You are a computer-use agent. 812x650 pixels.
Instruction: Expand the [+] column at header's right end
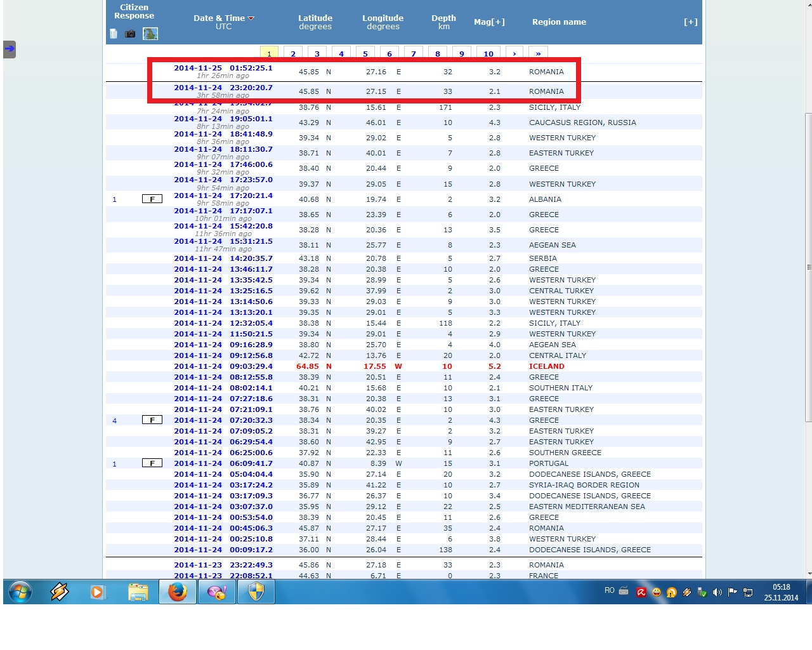690,22
